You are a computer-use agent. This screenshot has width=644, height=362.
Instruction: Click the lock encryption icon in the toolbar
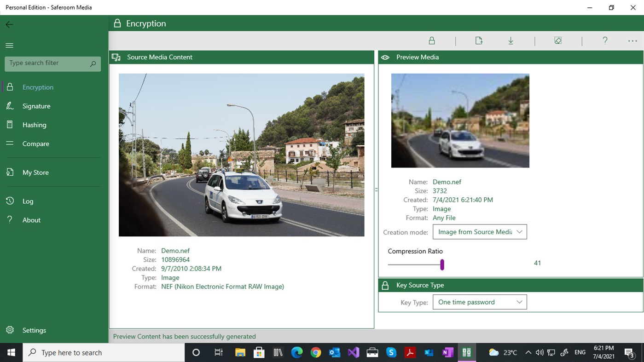point(431,40)
